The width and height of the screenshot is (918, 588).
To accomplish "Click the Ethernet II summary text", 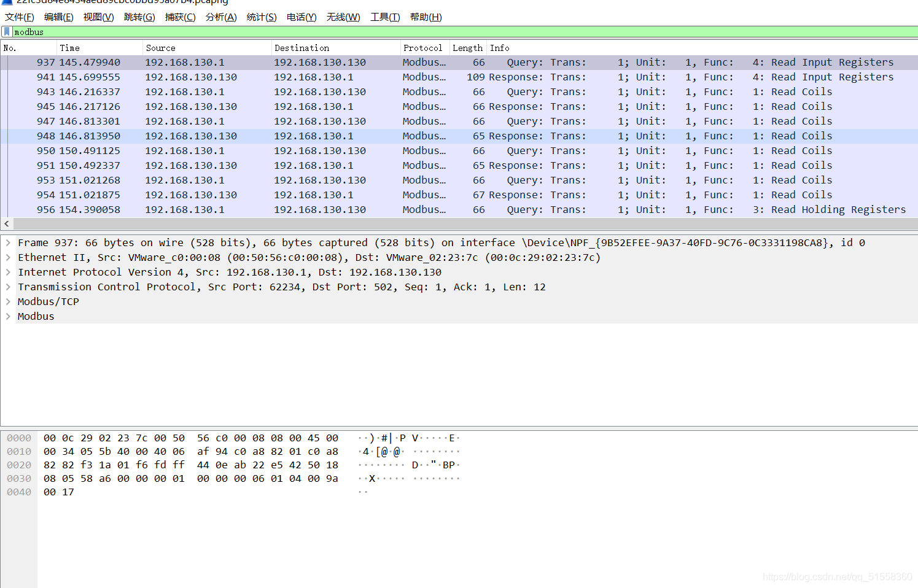I will click(309, 258).
